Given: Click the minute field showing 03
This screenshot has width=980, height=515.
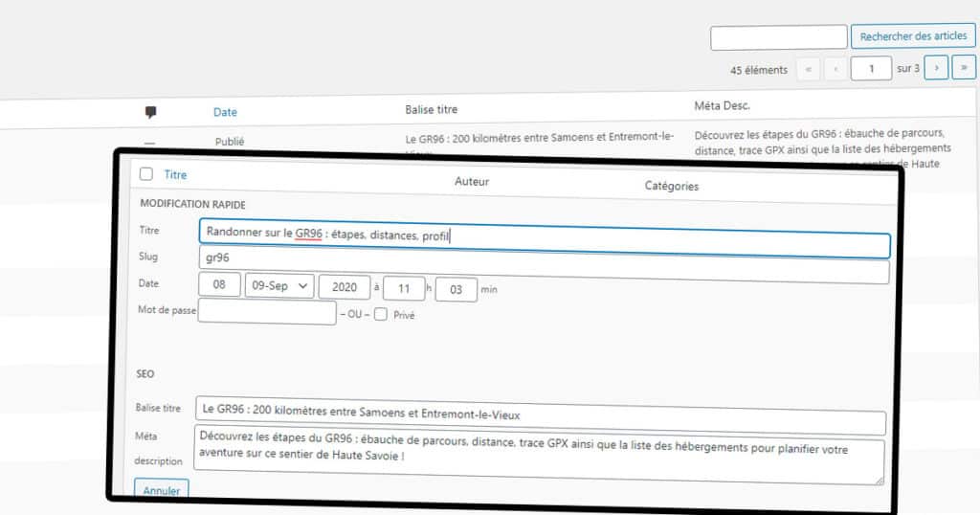Looking at the screenshot, I should click(x=457, y=290).
